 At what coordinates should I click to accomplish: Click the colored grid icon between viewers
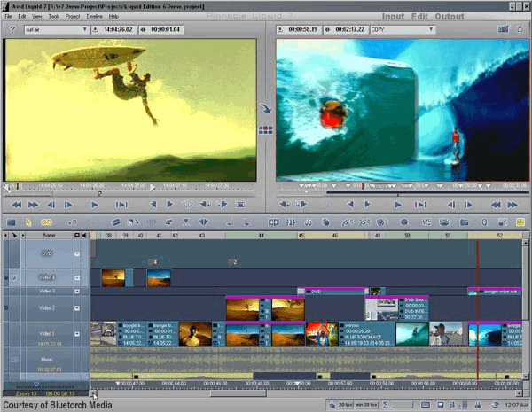coord(265,129)
